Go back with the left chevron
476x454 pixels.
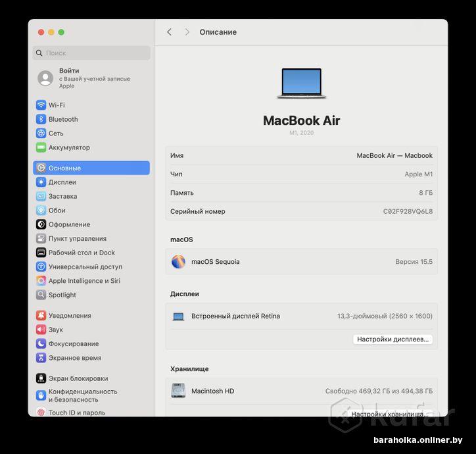170,32
